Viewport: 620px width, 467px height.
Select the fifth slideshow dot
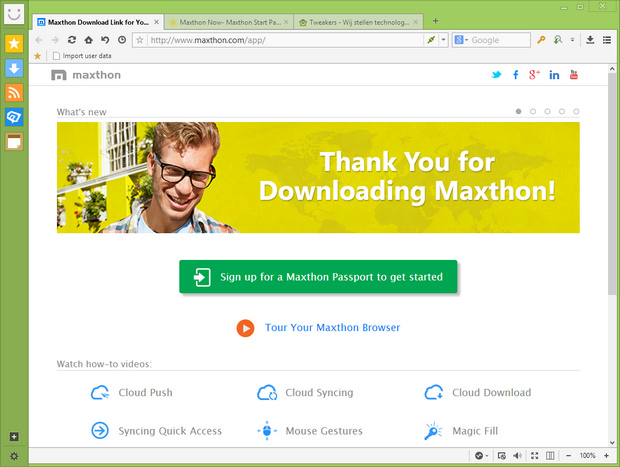(576, 112)
